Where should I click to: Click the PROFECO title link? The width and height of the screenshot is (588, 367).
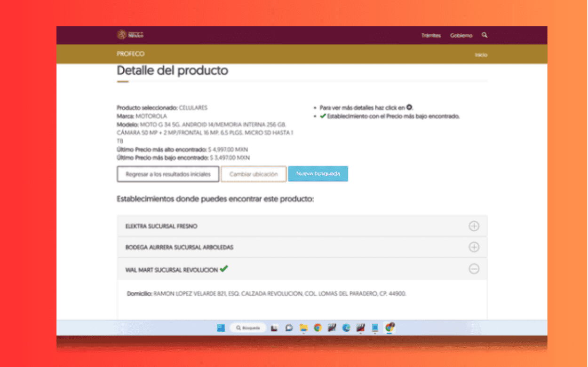pos(130,54)
